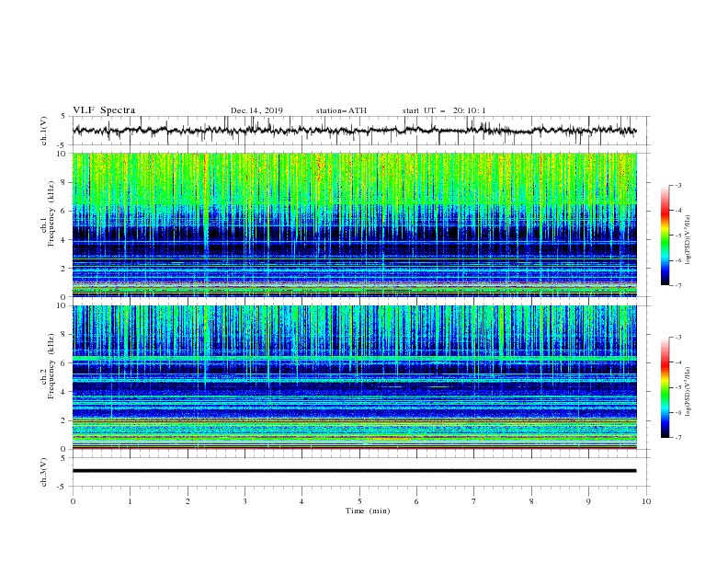Viewport: 728px width, 563px height.
Task: Click the ch.1 colorbar log(PSD) label
Action: click(x=688, y=240)
